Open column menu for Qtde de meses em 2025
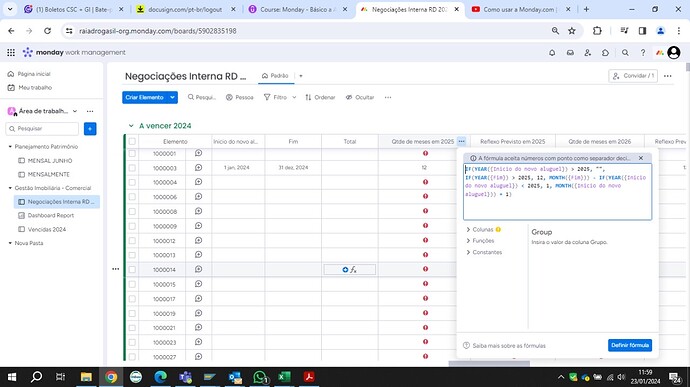Image resolution: width=690 pixels, height=387 pixels. tap(461, 141)
